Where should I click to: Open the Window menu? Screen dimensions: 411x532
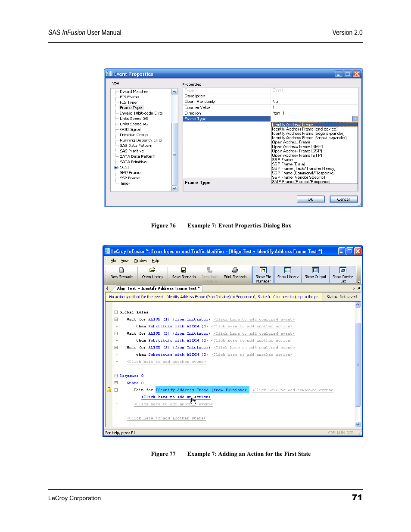tap(140, 260)
